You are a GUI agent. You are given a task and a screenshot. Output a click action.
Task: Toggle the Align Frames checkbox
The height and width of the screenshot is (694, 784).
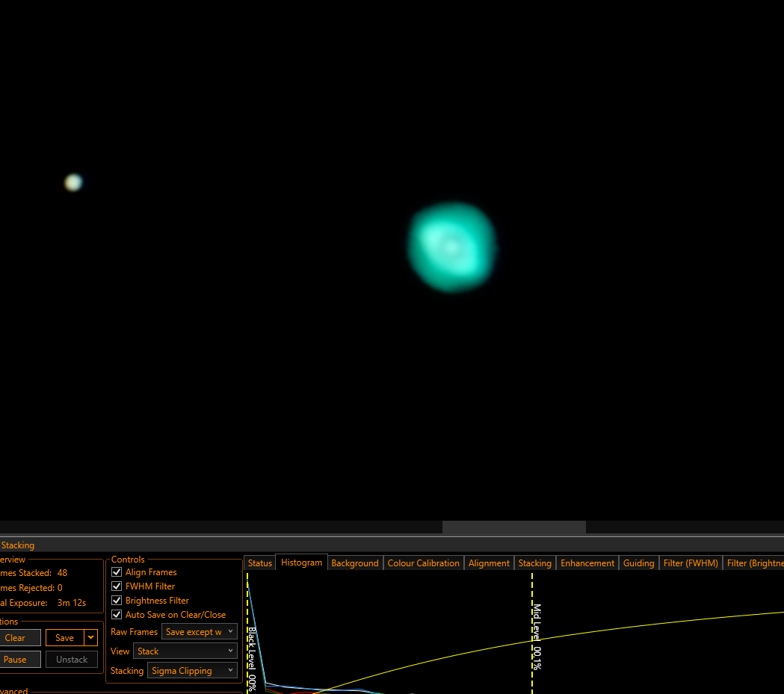(117, 572)
